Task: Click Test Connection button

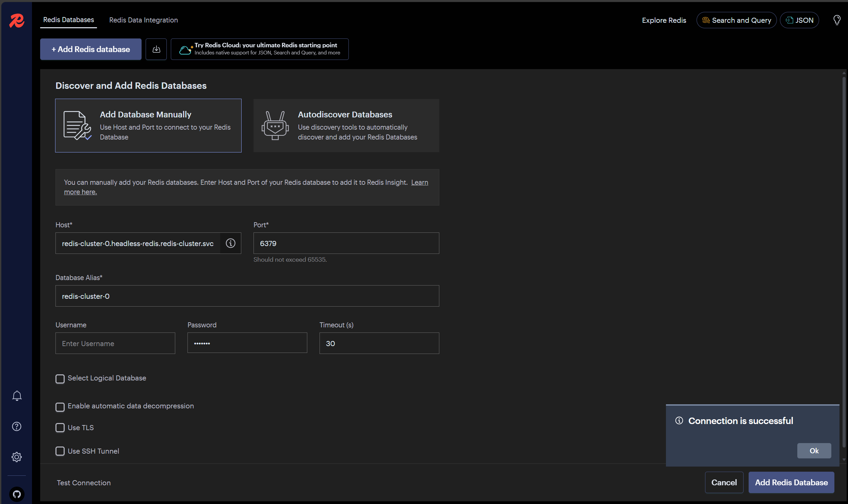Action: coord(84,483)
